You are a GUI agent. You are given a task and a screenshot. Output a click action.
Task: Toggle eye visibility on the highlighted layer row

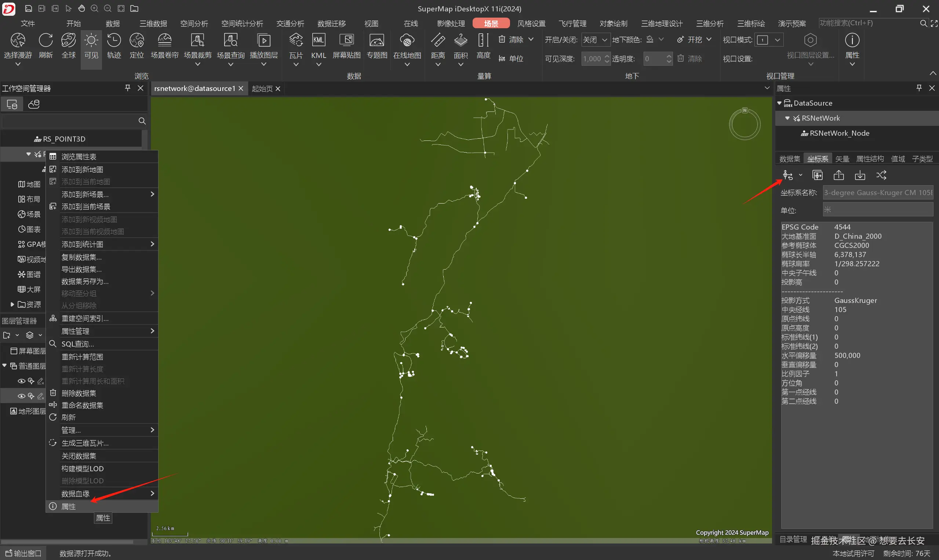point(22,396)
